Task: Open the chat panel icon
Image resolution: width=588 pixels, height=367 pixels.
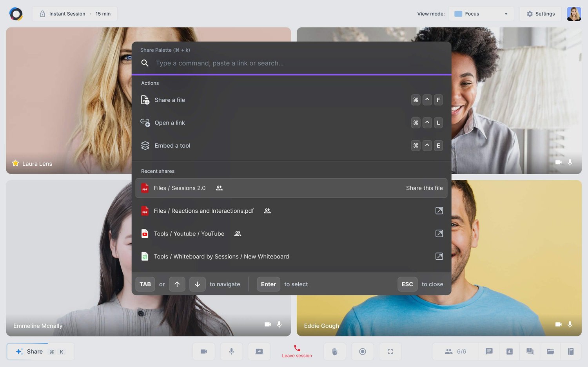Action: pos(489,351)
